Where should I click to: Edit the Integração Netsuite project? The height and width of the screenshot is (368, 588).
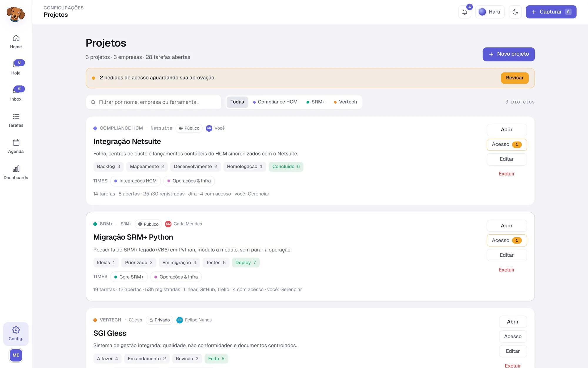pyautogui.click(x=507, y=159)
